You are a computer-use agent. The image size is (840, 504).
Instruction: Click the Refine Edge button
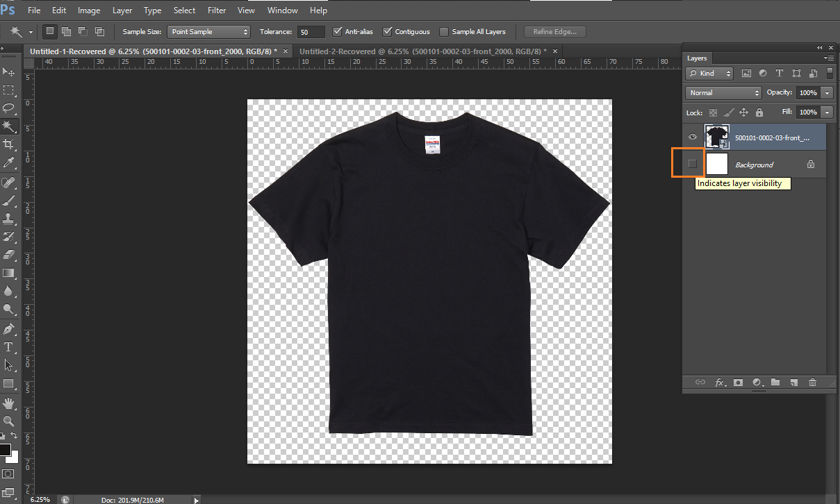[554, 32]
